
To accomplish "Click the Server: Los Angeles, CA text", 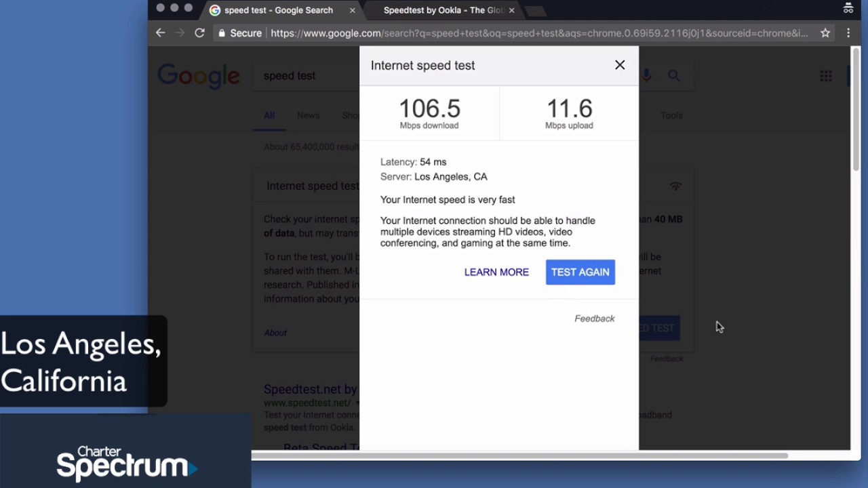I will click(433, 177).
